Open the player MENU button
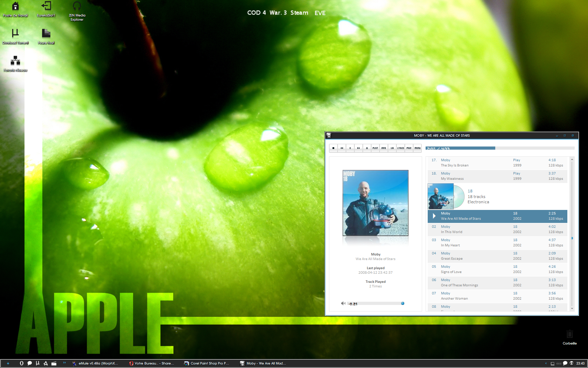This screenshot has width=588, height=368. [417, 148]
